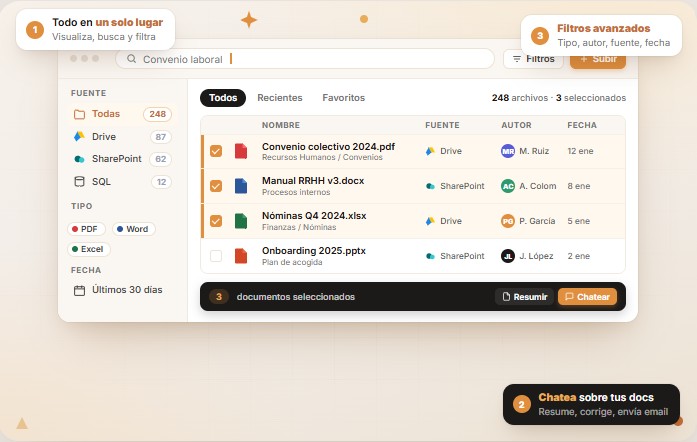Check the Onboarding 2025.pptx checkbox
Image resolution: width=697 pixels, height=442 pixels.
[x=216, y=256]
